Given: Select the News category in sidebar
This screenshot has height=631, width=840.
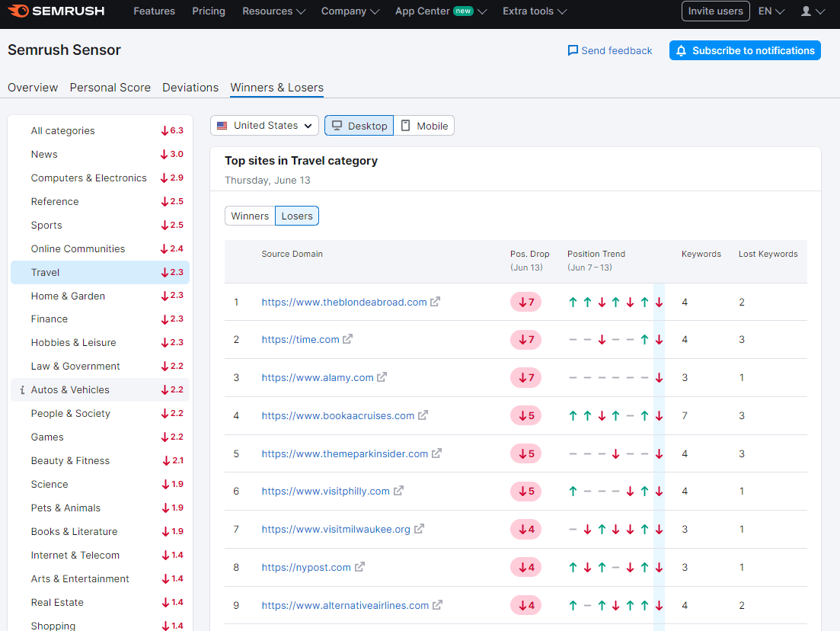Looking at the screenshot, I should (x=44, y=154).
